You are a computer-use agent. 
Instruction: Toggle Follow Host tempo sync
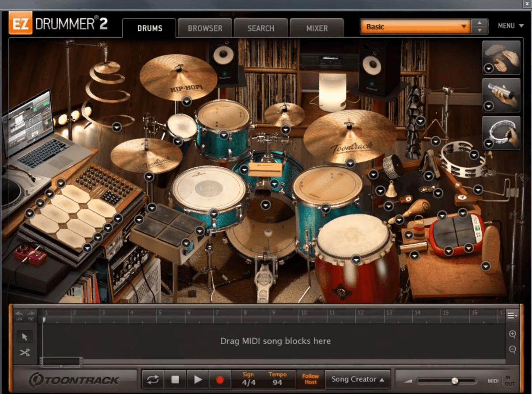pyautogui.click(x=310, y=379)
